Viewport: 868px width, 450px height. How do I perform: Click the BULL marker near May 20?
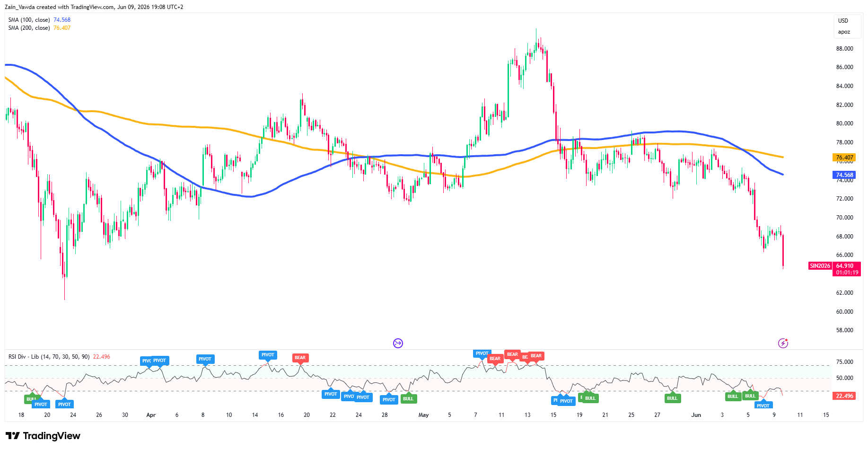tap(590, 398)
